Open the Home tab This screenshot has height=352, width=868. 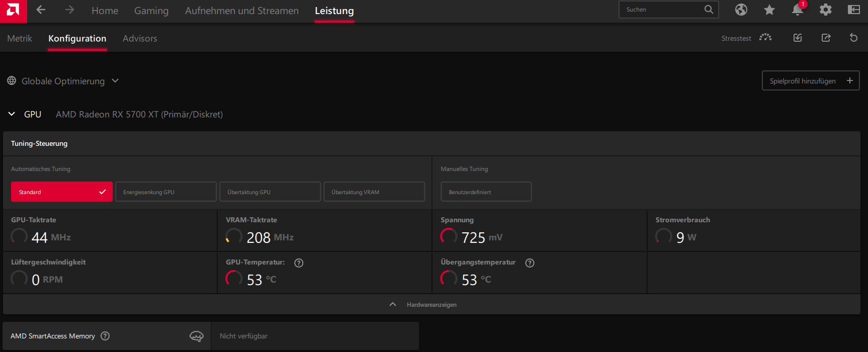105,11
